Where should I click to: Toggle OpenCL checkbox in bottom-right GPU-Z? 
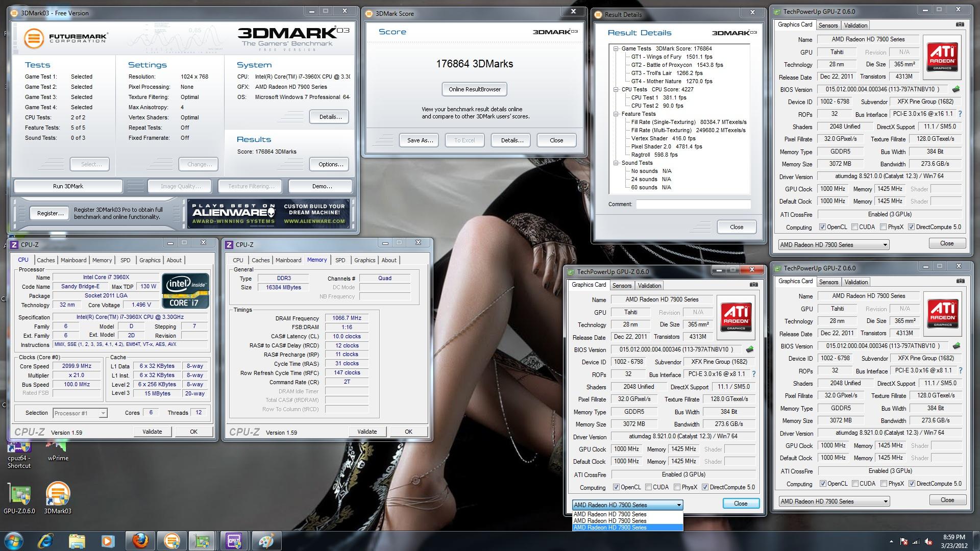coord(823,484)
